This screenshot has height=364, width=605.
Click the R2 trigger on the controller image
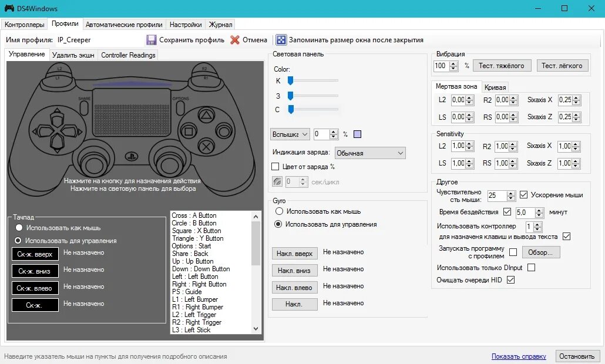tap(204, 68)
